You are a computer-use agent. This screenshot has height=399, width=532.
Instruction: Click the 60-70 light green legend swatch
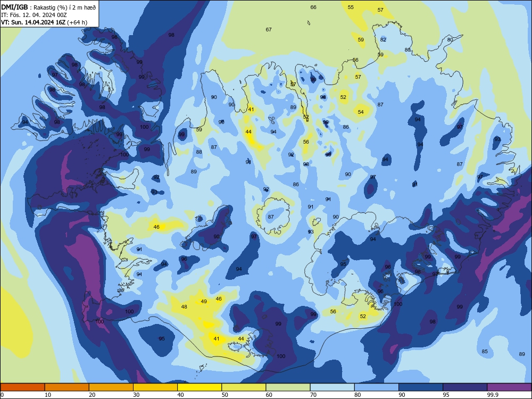pos(288,387)
